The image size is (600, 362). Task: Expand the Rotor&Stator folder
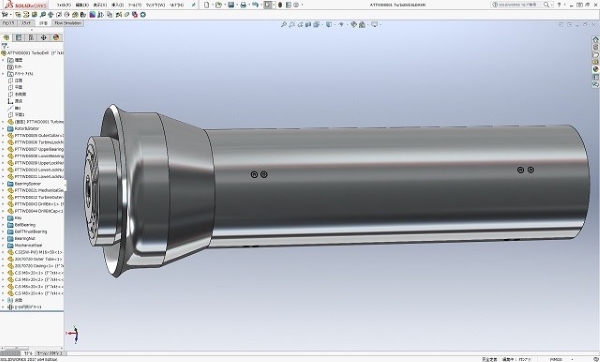3,129
